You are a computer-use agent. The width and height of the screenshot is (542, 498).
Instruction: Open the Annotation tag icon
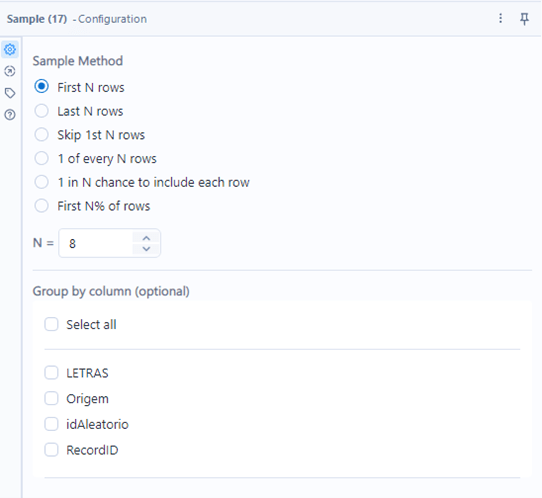click(x=10, y=93)
